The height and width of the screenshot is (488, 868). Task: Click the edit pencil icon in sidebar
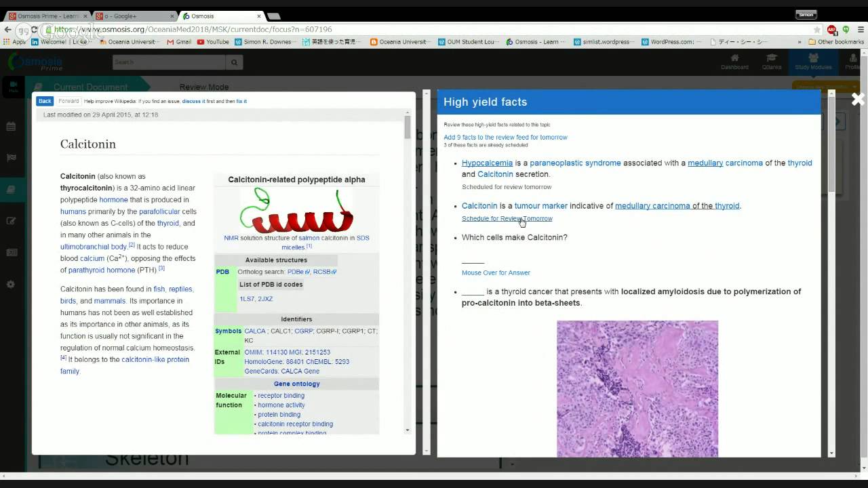click(x=11, y=221)
